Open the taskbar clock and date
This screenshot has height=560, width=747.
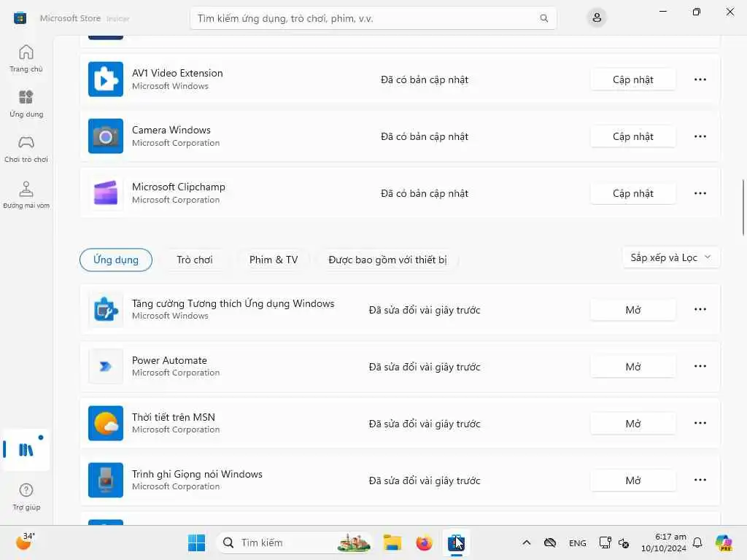click(x=664, y=542)
